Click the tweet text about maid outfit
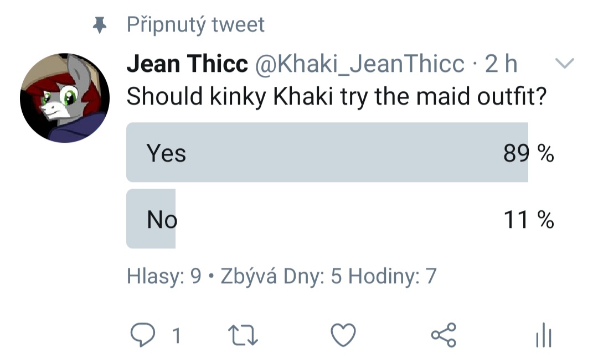The width and height of the screenshot is (598, 364). (x=337, y=96)
